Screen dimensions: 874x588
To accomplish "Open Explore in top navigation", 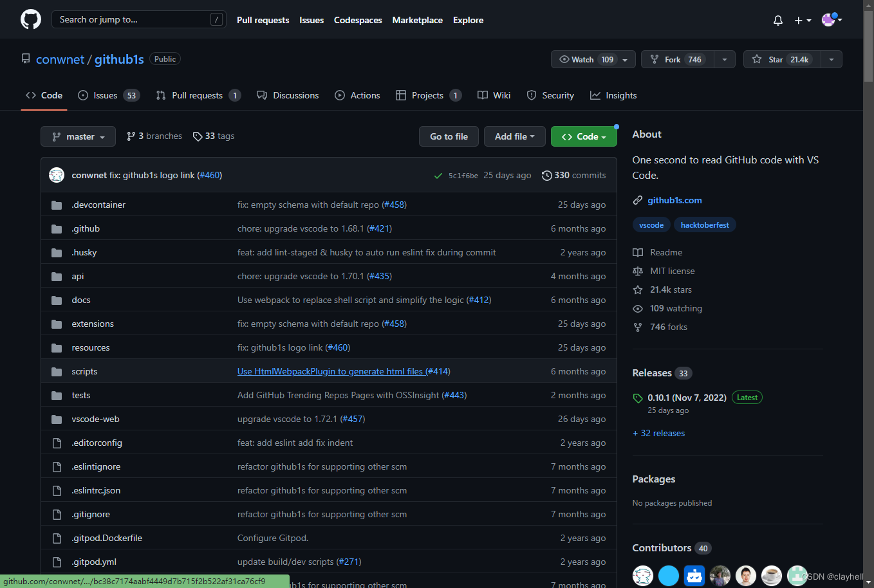I will [468, 21].
